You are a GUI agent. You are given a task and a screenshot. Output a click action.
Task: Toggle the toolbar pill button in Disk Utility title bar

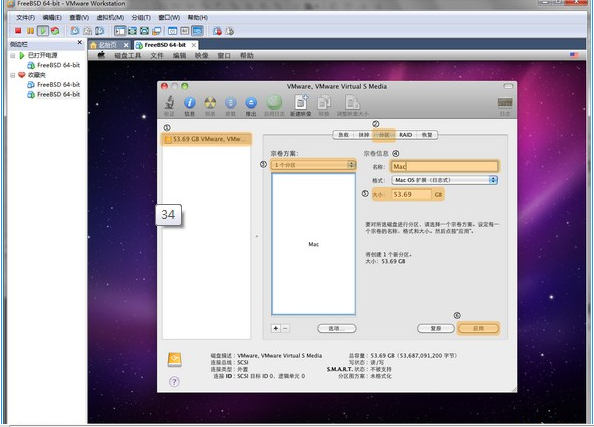click(508, 86)
